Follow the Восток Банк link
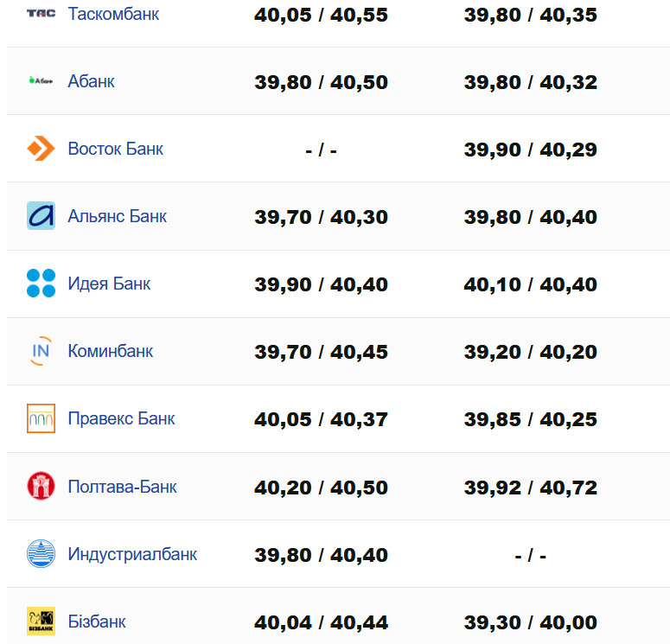The width and height of the screenshot is (670, 644). click(115, 149)
